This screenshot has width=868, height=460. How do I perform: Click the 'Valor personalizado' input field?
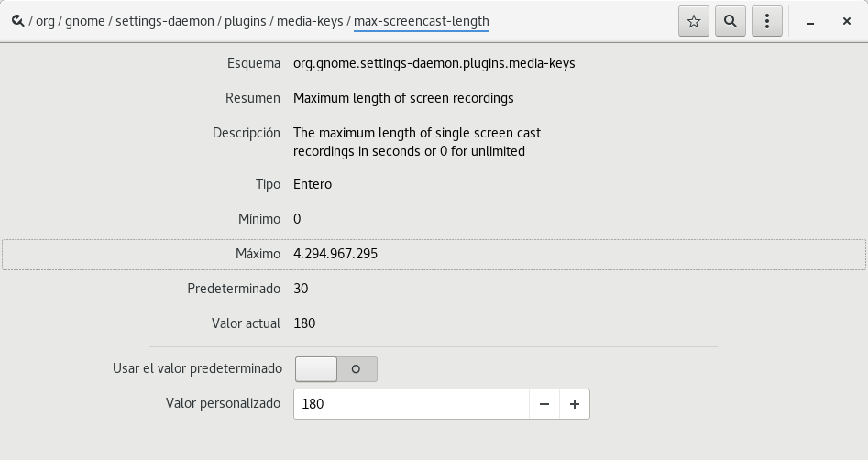point(411,404)
